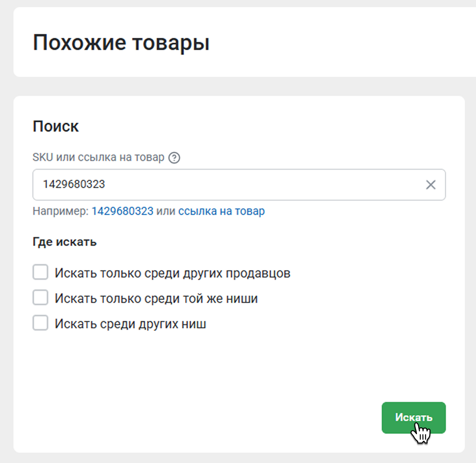Click the "SKU или ссылка на товар" field label

click(98, 157)
